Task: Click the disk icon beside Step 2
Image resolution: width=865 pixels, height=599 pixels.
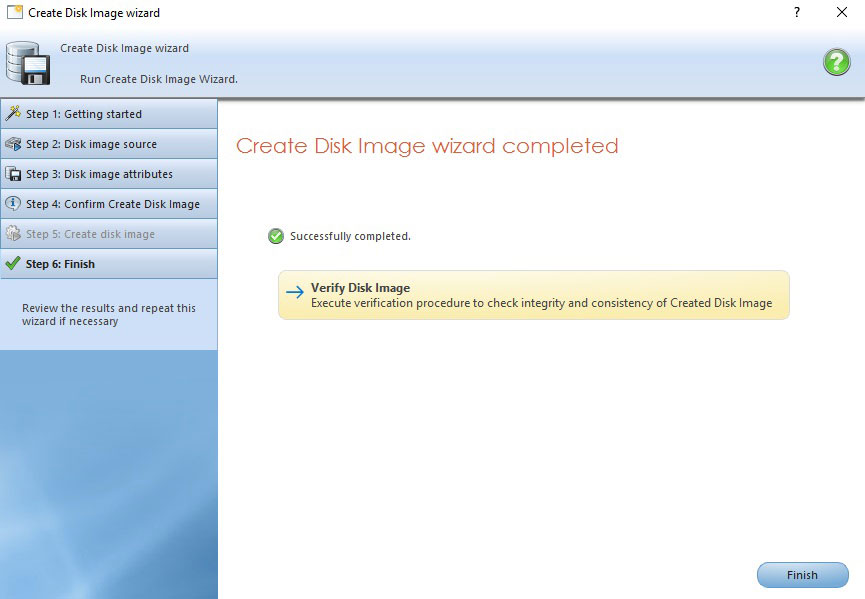Action: coord(14,143)
